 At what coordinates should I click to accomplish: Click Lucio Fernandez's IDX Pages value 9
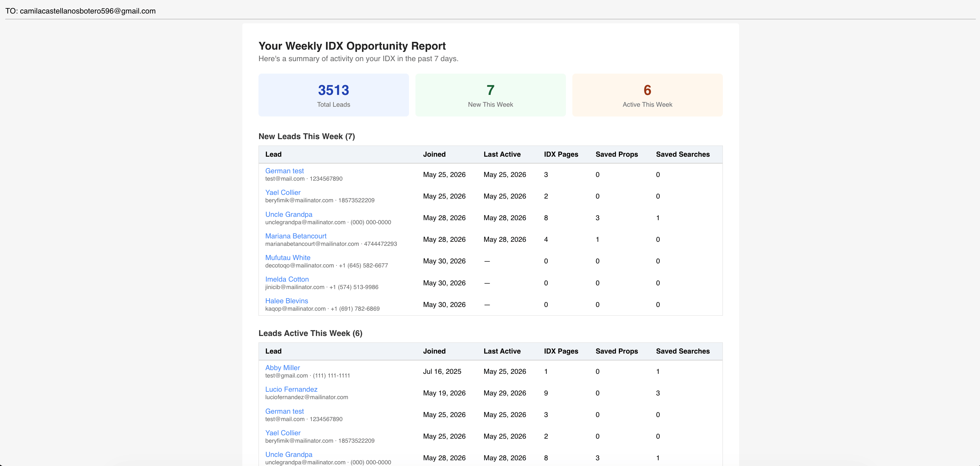click(x=546, y=393)
